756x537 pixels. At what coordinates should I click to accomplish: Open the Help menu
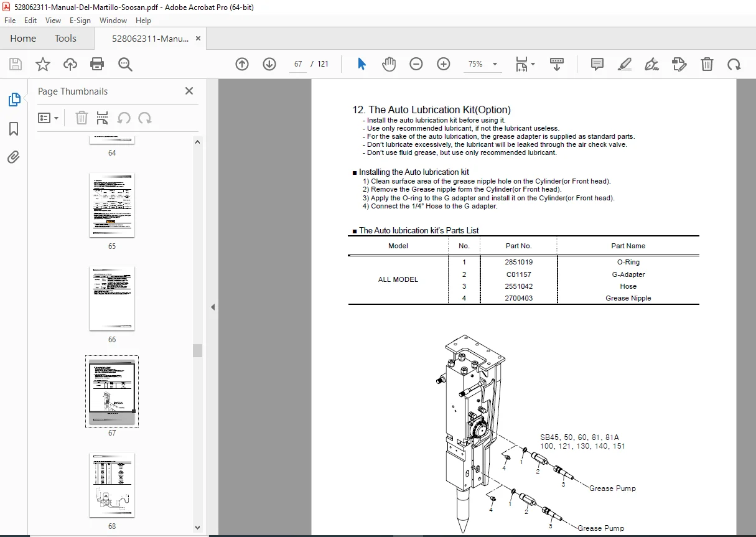(x=144, y=21)
